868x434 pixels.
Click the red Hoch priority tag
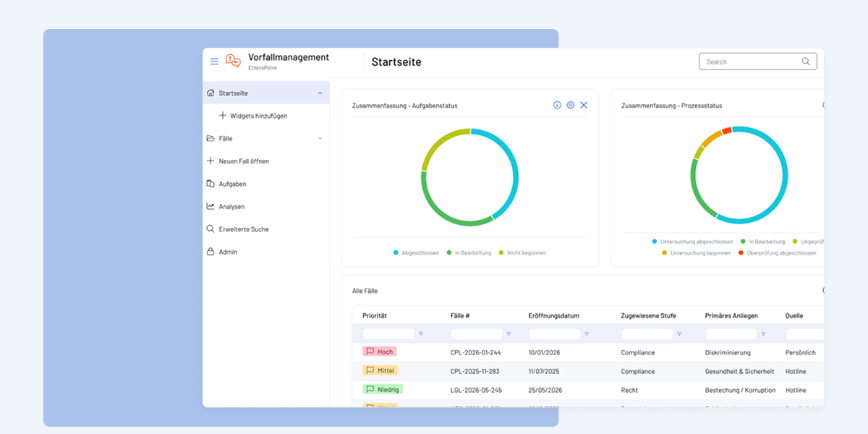click(x=379, y=352)
